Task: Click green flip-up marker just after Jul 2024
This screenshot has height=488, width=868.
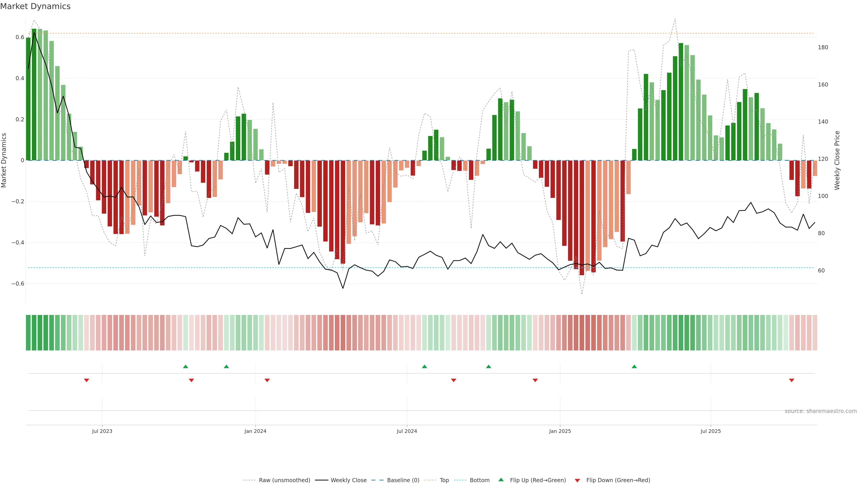Action: point(425,366)
